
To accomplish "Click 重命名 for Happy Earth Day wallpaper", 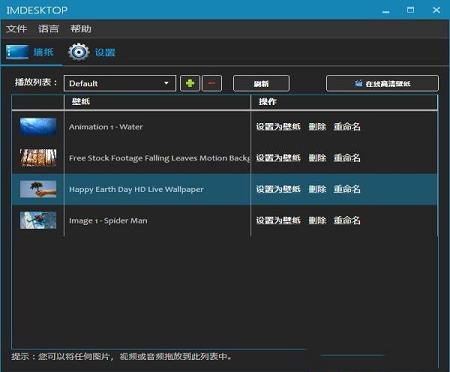I will click(347, 189).
